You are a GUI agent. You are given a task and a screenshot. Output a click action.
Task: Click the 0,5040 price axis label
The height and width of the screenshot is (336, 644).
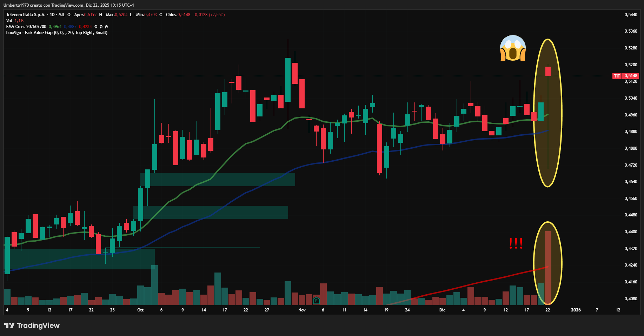point(631,98)
